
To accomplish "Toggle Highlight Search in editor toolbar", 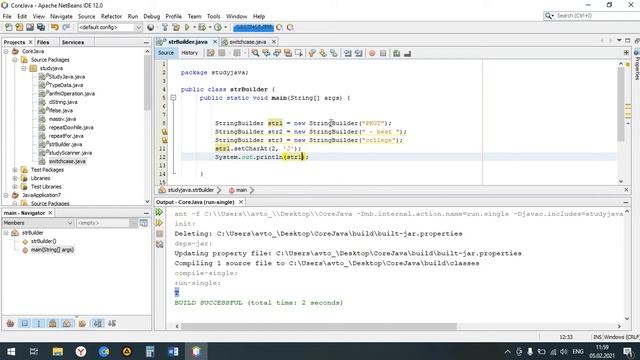I will pyautogui.click(x=288, y=53).
